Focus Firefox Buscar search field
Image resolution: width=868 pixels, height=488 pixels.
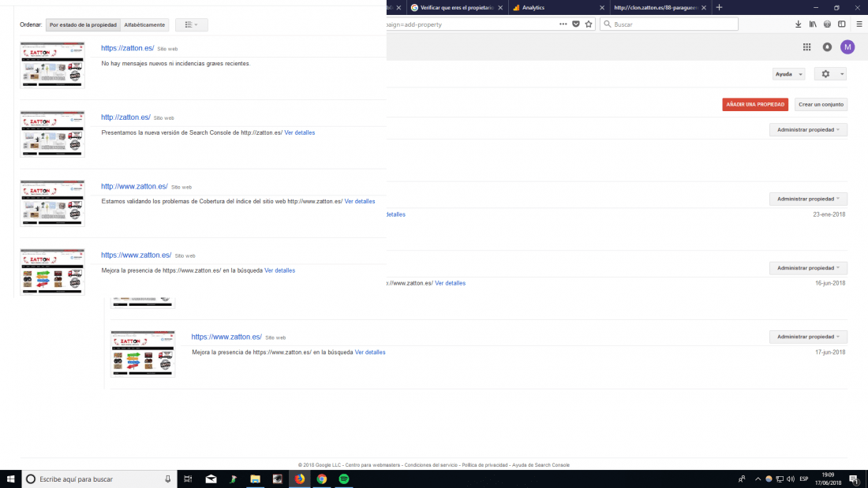click(x=668, y=24)
